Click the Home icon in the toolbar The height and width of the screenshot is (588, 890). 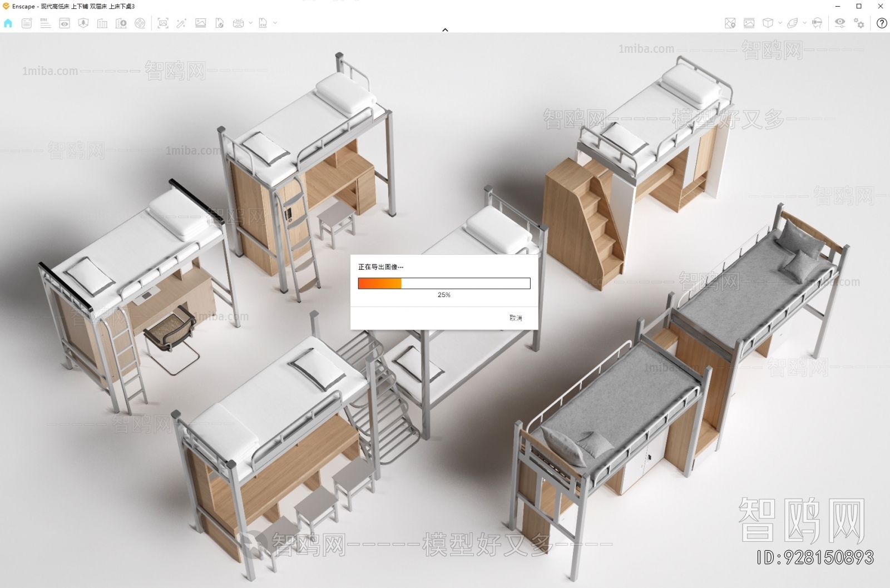tap(8, 23)
